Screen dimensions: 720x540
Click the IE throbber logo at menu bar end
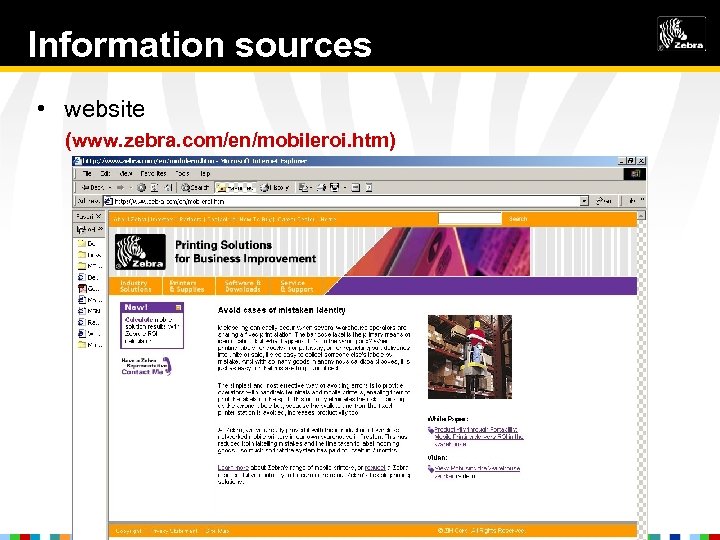pos(635,174)
